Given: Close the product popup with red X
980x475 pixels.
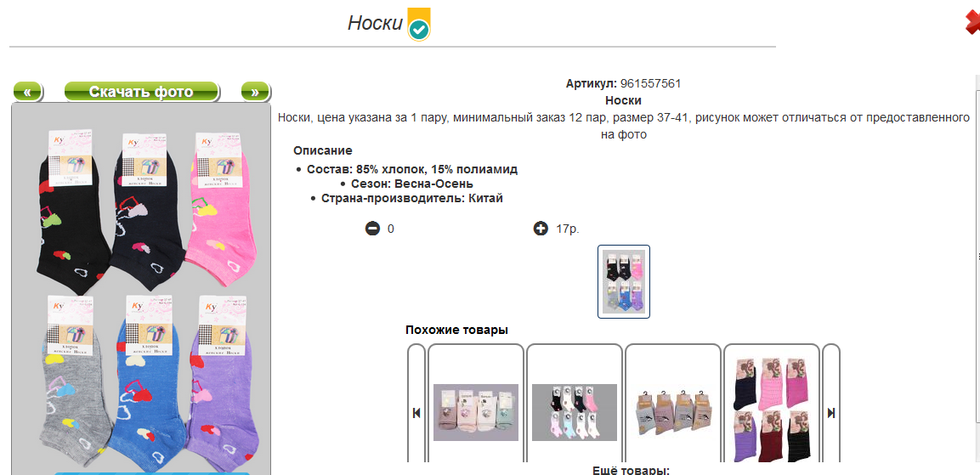Looking at the screenshot, I should coord(972,24).
